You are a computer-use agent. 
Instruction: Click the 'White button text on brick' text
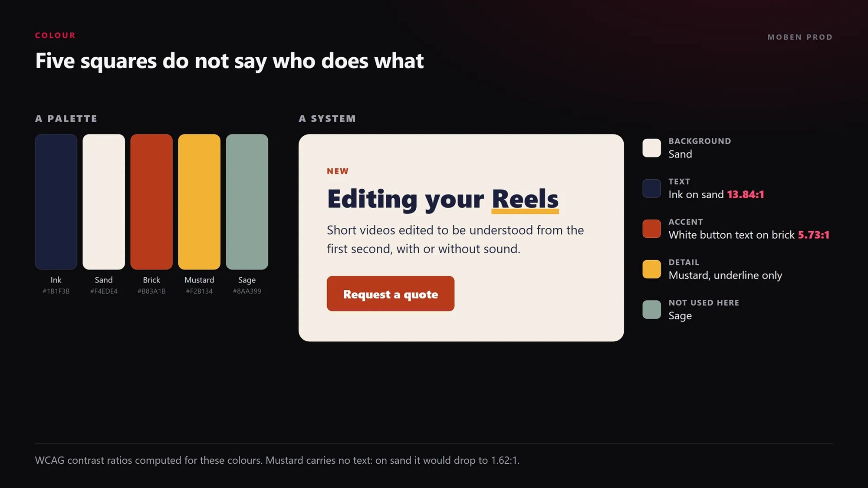pyautogui.click(x=731, y=235)
